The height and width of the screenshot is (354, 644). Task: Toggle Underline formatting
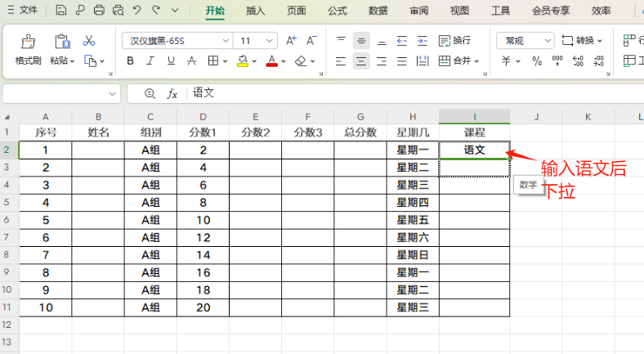click(171, 61)
